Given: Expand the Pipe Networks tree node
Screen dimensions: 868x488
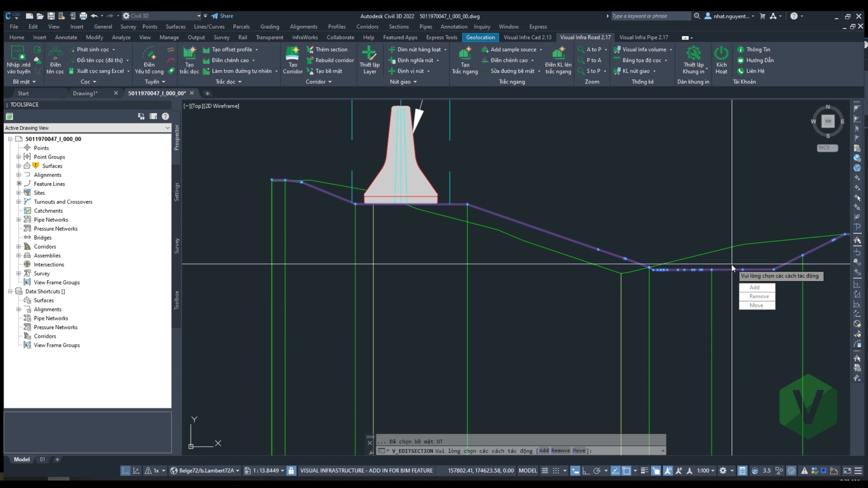Looking at the screenshot, I should coord(19,220).
